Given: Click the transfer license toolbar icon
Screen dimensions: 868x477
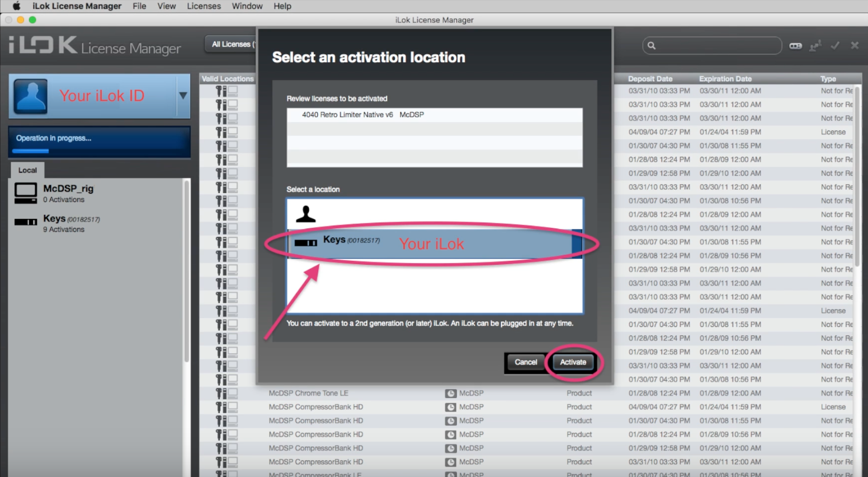Looking at the screenshot, I should point(815,45).
